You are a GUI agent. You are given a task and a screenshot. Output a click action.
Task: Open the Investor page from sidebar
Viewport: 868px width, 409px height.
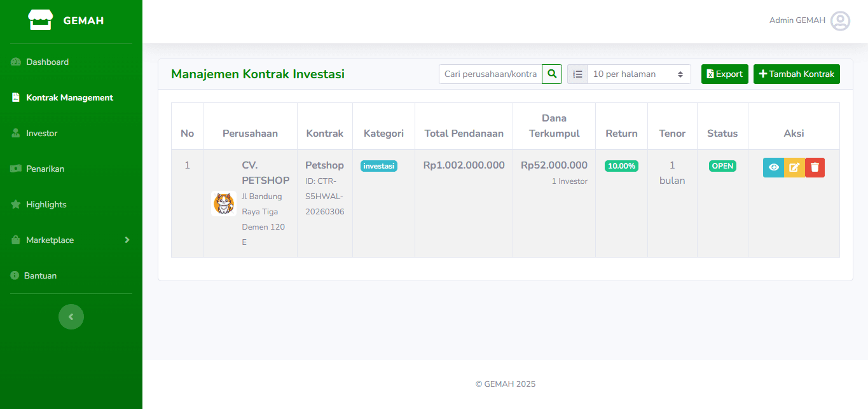pyautogui.click(x=41, y=133)
